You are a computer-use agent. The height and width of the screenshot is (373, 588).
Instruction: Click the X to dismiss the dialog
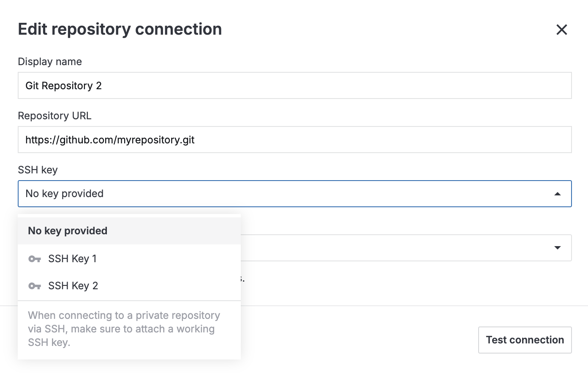[562, 30]
